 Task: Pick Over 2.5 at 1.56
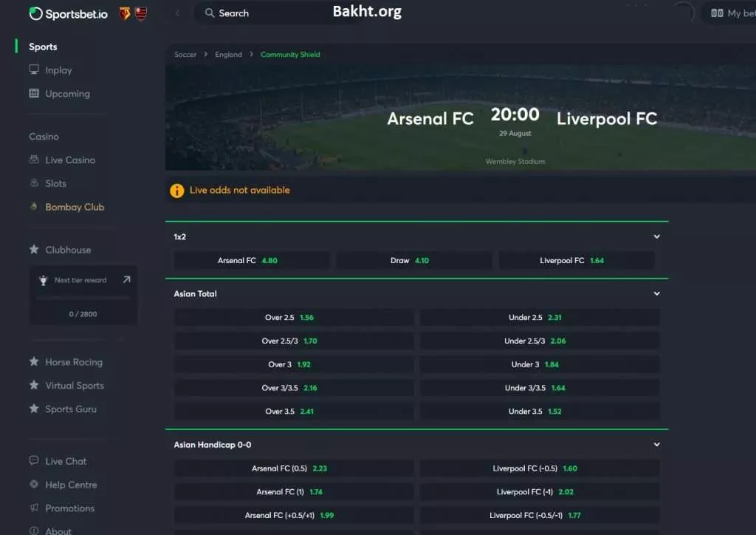click(293, 318)
